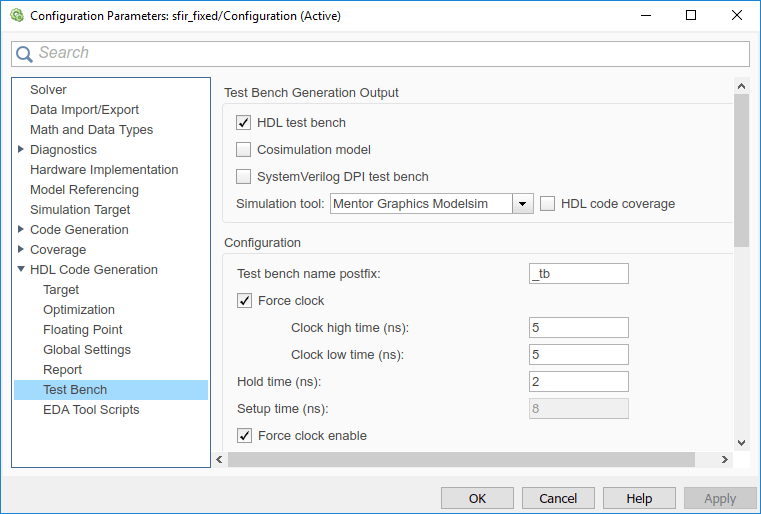This screenshot has width=761, height=514.
Task: Open the Floating Point subpane
Action: pos(83,330)
